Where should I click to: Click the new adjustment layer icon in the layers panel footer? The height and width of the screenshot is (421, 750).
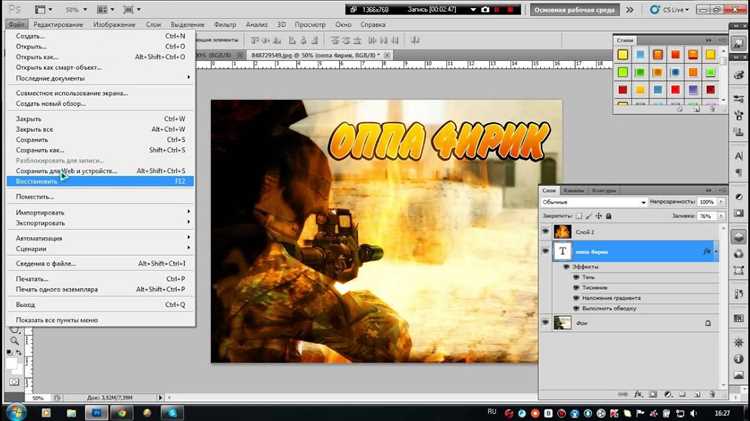pos(668,394)
